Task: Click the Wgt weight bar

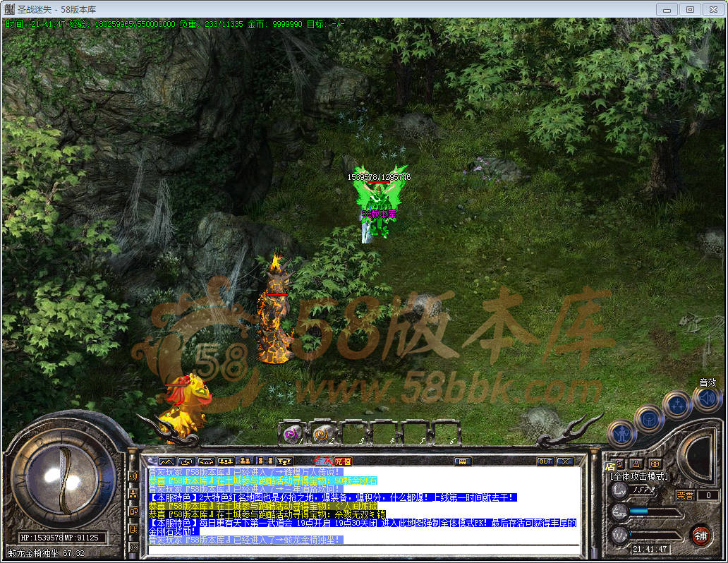Action: [655, 535]
